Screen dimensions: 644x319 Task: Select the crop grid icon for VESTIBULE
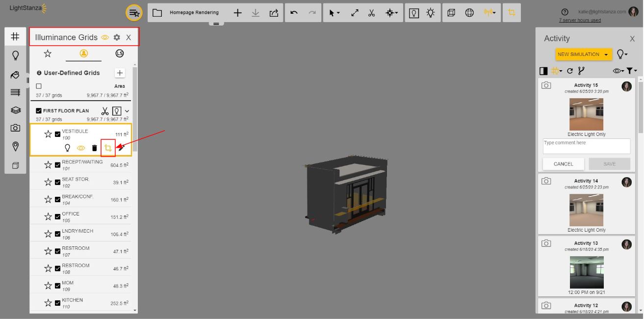tap(108, 148)
